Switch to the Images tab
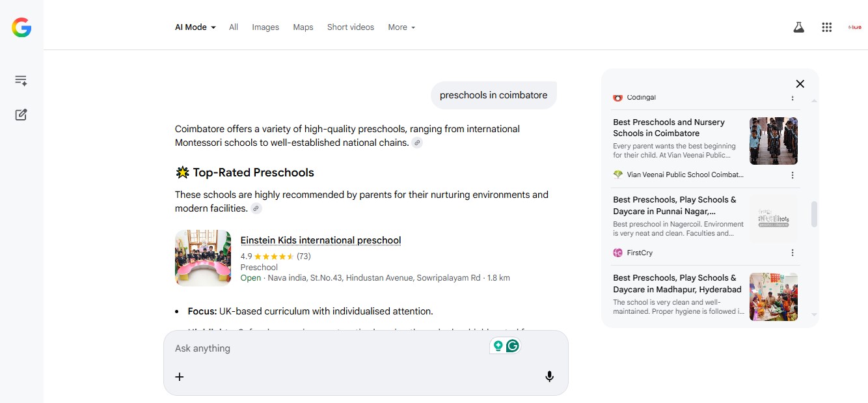 [x=265, y=27]
